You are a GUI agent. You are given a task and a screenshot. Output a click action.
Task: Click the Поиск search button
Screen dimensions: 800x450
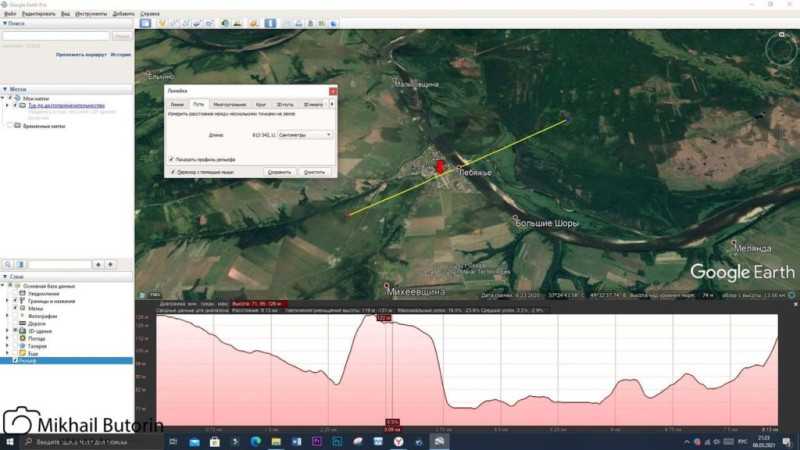click(122, 36)
